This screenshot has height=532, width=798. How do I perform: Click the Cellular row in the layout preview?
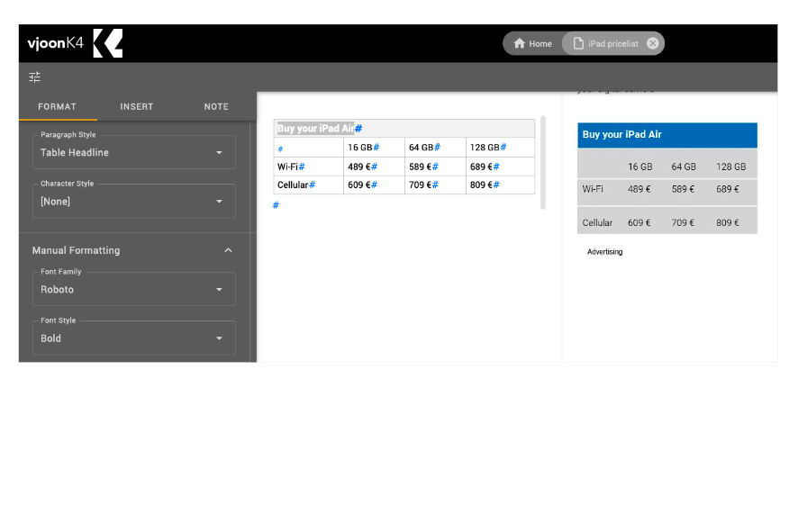pos(667,221)
